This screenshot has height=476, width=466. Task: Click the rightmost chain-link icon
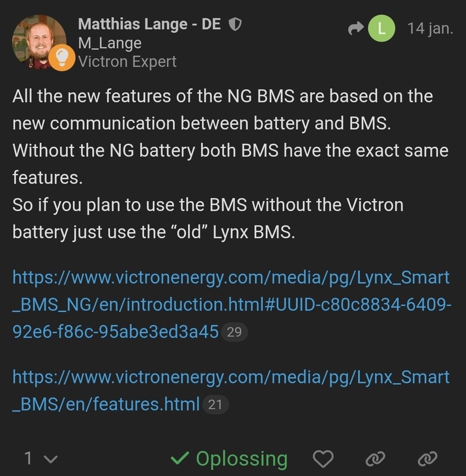click(x=427, y=458)
